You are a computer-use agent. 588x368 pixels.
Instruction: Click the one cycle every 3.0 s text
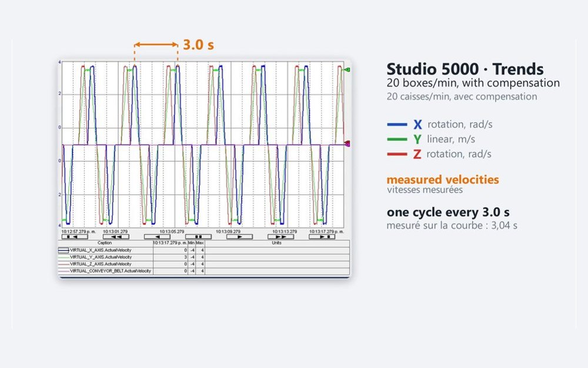pyautogui.click(x=448, y=212)
